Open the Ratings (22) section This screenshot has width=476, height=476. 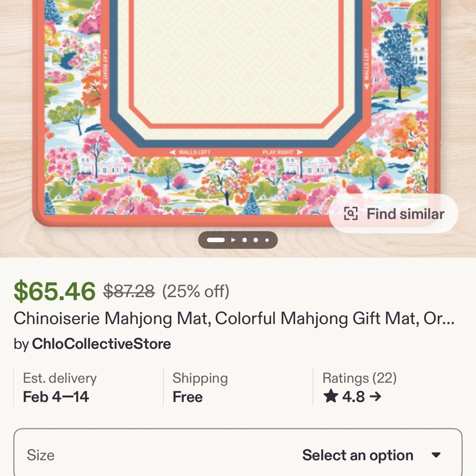(360, 378)
